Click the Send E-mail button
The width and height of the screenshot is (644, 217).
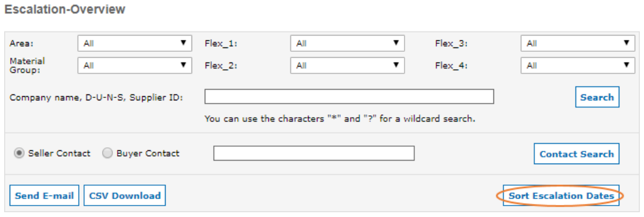(44, 195)
